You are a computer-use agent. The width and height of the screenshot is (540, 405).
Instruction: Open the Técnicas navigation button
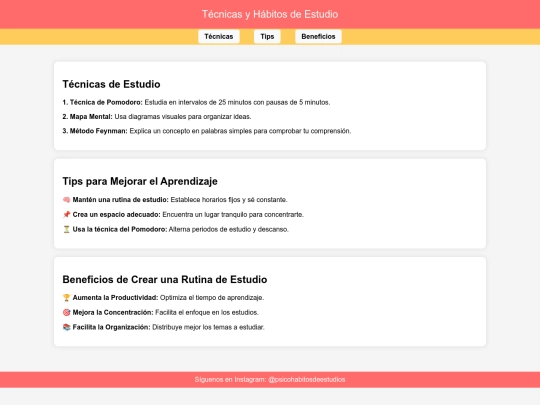(219, 37)
